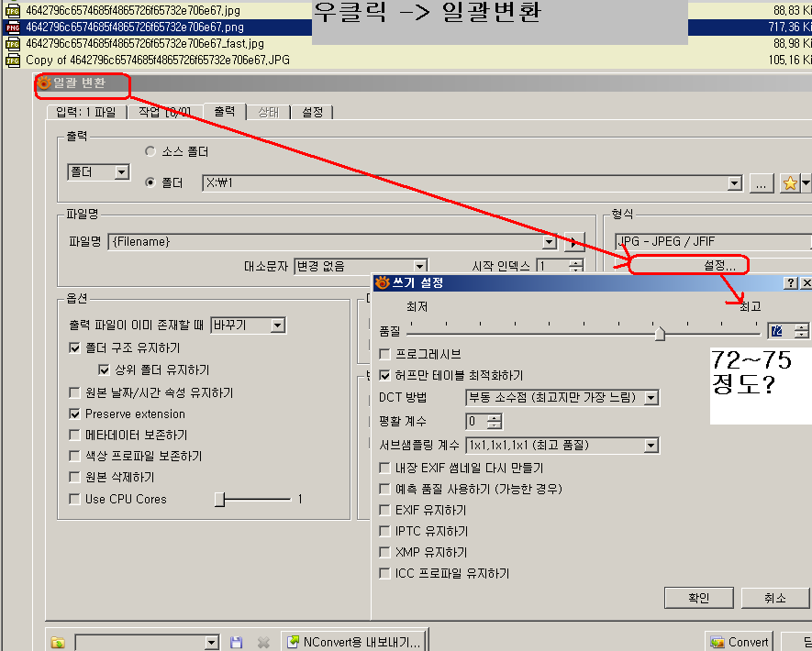Open the dropdown arrow beside the star icon
This screenshot has height=651, width=812.
point(806,183)
